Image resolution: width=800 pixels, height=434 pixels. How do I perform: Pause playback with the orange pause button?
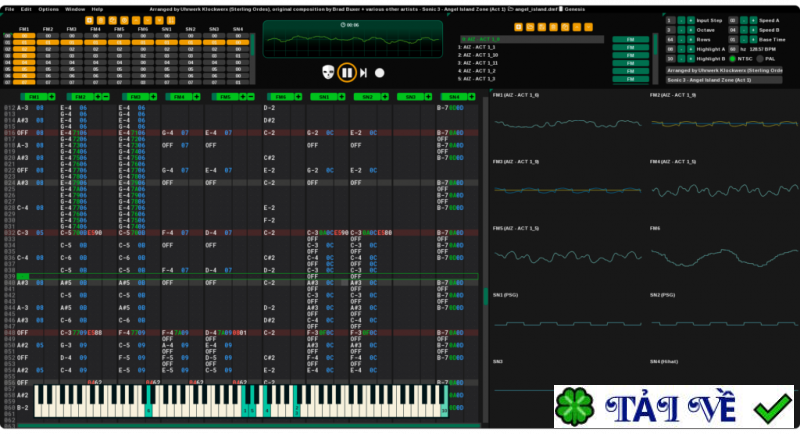[346, 72]
